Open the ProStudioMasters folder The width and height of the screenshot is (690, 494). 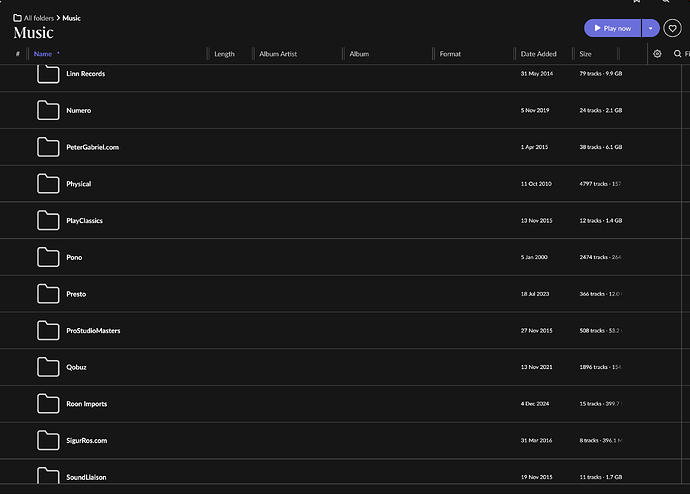93,330
